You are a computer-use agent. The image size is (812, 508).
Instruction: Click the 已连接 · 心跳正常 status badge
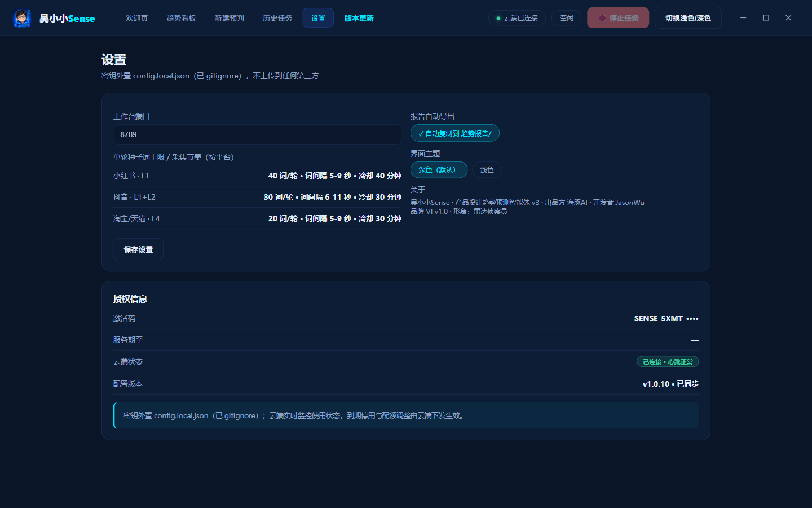(x=668, y=362)
